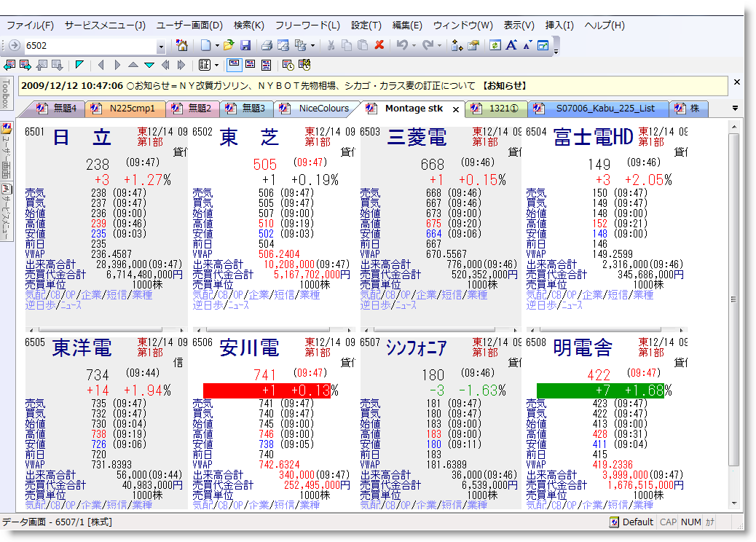Open the tab list dropdown arrow
This screenshot has width=756, height=542.
click(736, 109)
